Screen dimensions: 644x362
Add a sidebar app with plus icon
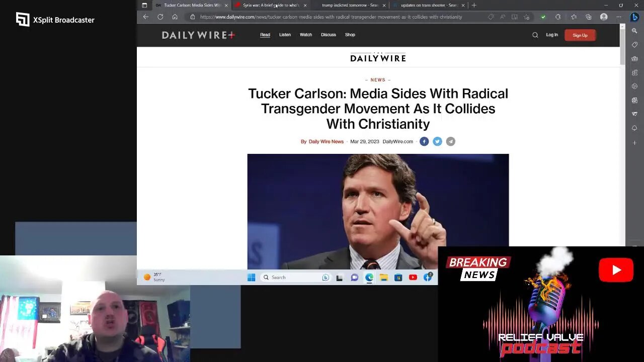(634, 143)
